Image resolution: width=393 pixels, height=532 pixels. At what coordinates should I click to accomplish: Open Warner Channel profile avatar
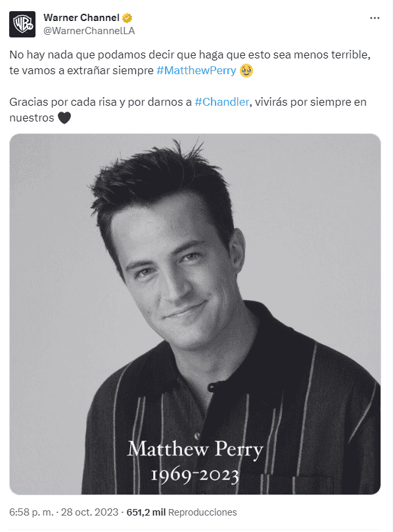point(22,24)
